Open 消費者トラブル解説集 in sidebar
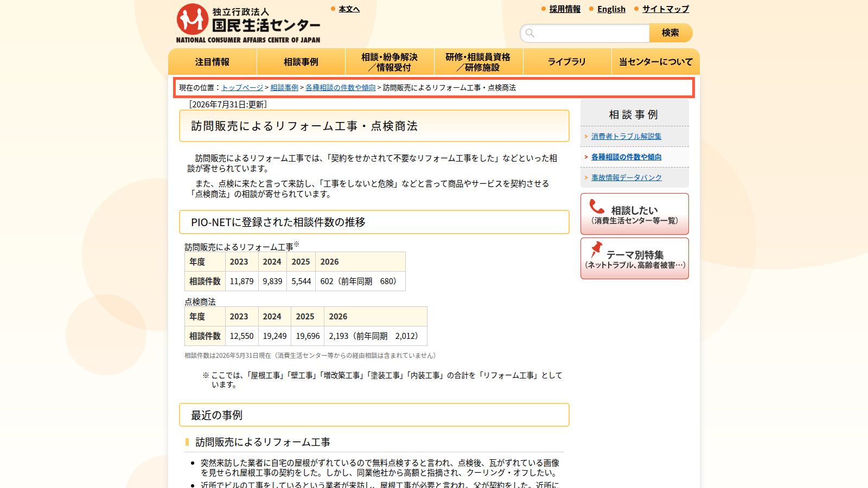Viewport: 868px width, 488px height. coord(626,137)
